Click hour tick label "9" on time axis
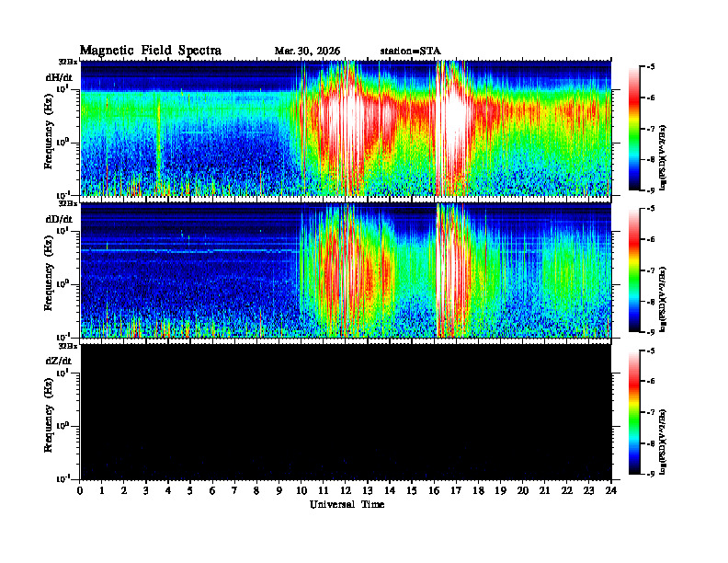 click(279, 491)
